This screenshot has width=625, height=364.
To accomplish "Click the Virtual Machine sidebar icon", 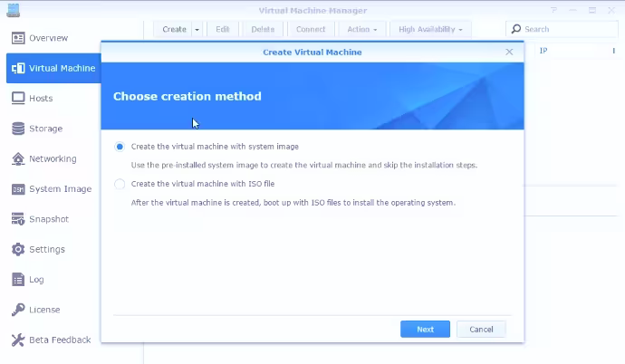I will [x=18, y=68].
